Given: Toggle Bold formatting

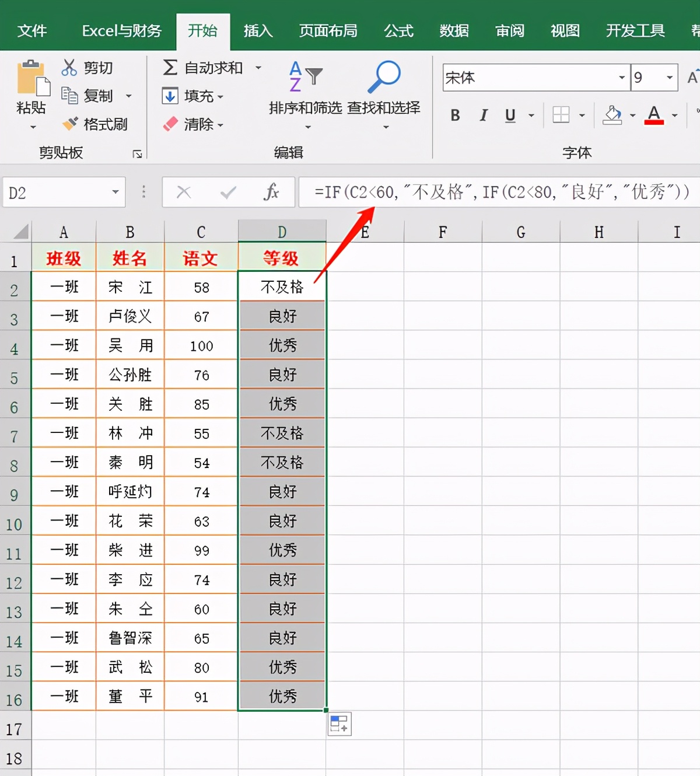Looking at the screenshot, I should tap(455, 116).
